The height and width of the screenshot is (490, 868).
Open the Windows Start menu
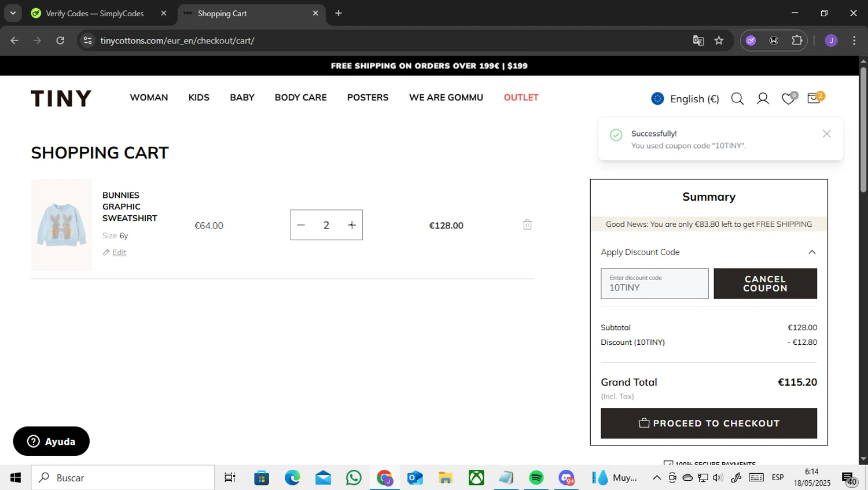16,478
